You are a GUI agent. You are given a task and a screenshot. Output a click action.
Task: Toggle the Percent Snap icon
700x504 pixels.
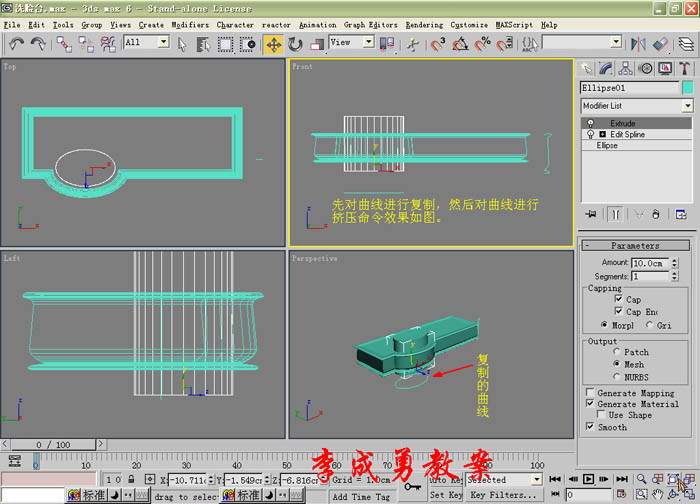tap(483, 44)
